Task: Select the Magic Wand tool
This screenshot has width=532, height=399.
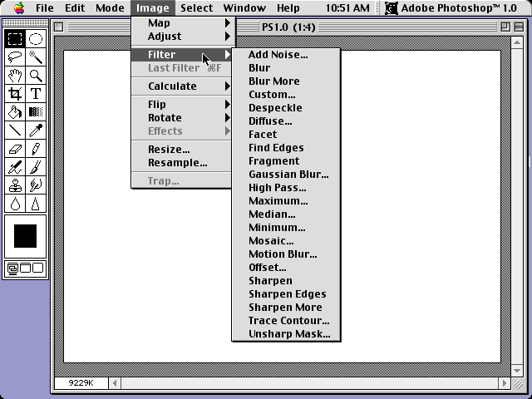Action: [36, 57]
